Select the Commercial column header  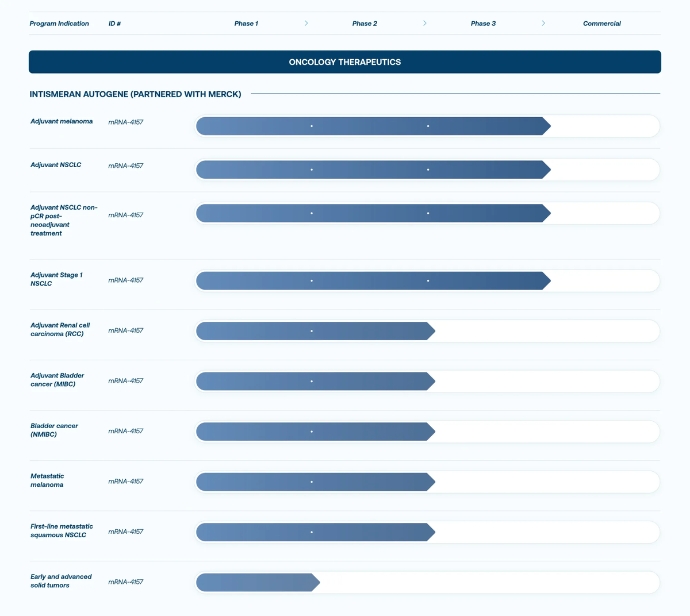tap(601, 24)
